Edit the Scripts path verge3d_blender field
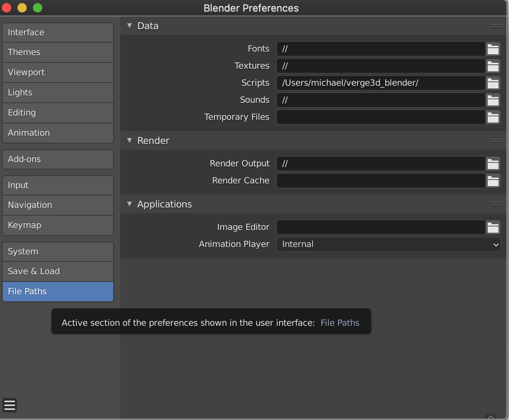This screenshot has width=509, height=420. [x=381, y=83]
